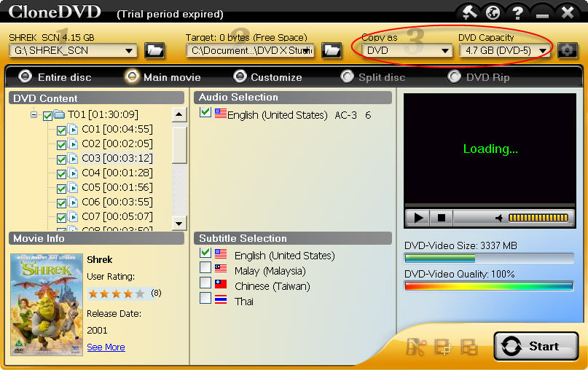Open help with the question mark icon

[517, 13]
